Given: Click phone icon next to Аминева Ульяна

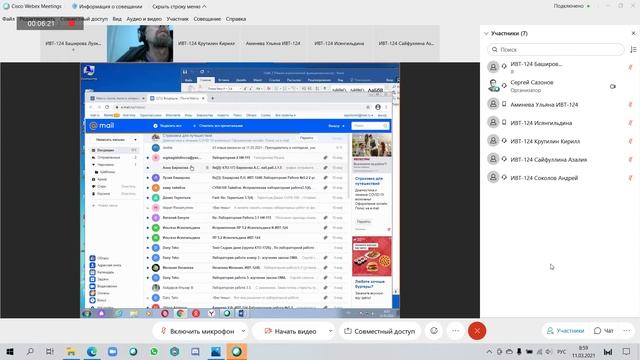Looking at the screenshot, I should (504, 104).
